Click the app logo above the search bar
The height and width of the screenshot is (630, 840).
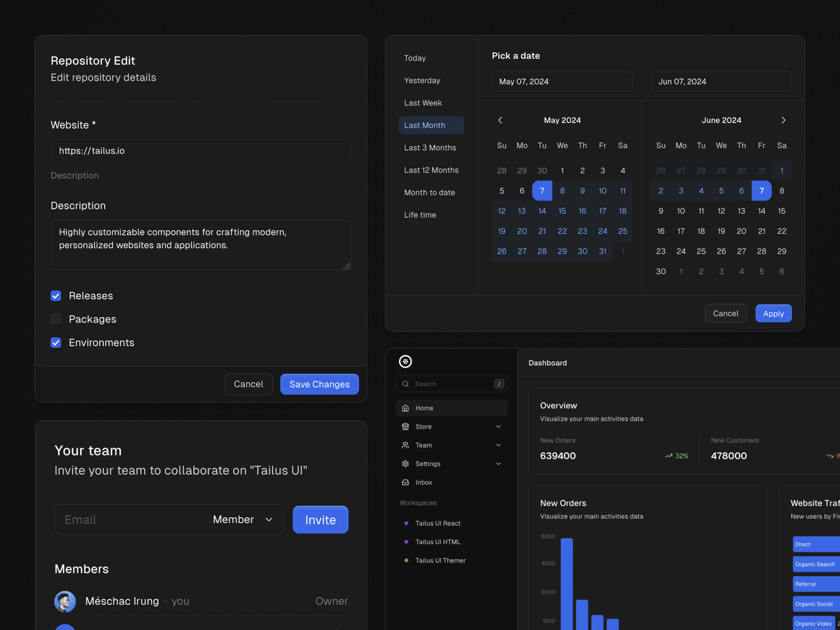pyautogui.click(x=406, y=361)
